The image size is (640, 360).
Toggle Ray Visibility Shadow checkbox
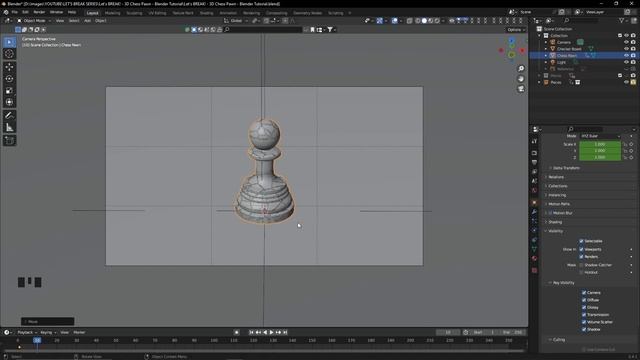584,329
